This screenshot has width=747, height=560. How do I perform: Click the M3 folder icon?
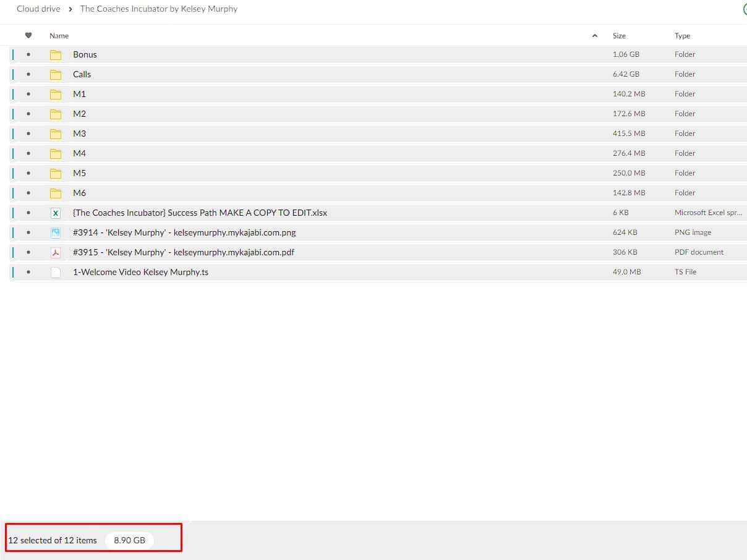tap(56, 134)
